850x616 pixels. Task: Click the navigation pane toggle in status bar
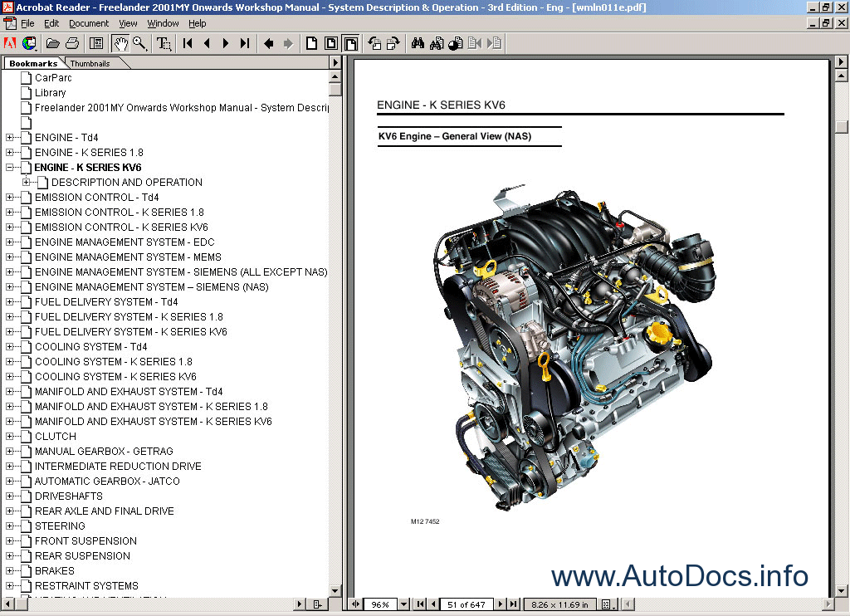355,604
